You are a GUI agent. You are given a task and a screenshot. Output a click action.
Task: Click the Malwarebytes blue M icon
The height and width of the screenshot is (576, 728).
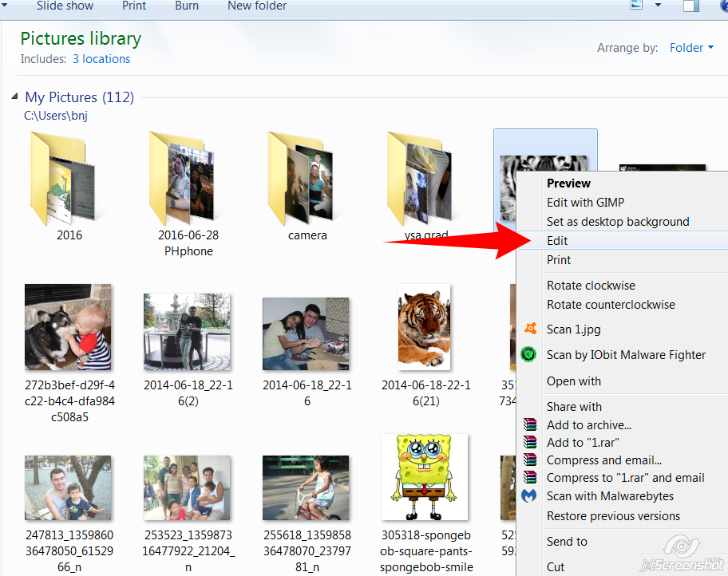[528, 495]
